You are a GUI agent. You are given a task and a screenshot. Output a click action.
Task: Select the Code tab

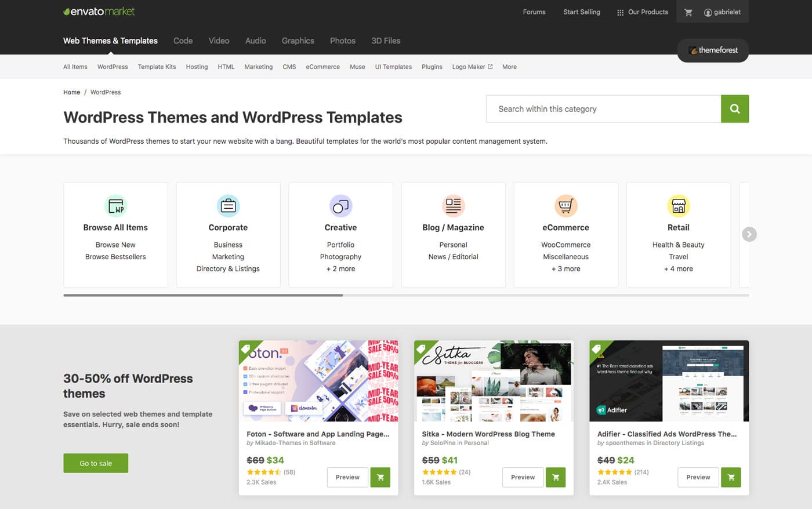click(183, 41)
